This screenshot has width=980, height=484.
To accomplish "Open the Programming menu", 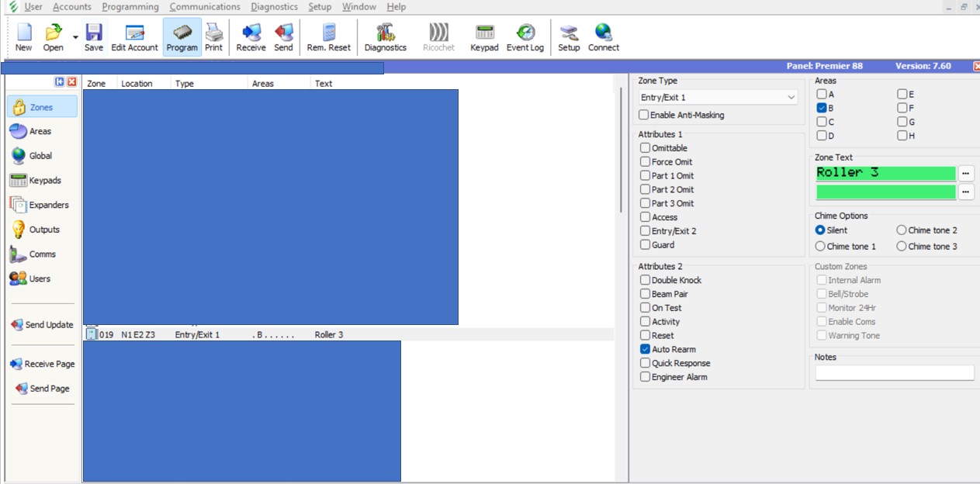I will pos(130,7).
